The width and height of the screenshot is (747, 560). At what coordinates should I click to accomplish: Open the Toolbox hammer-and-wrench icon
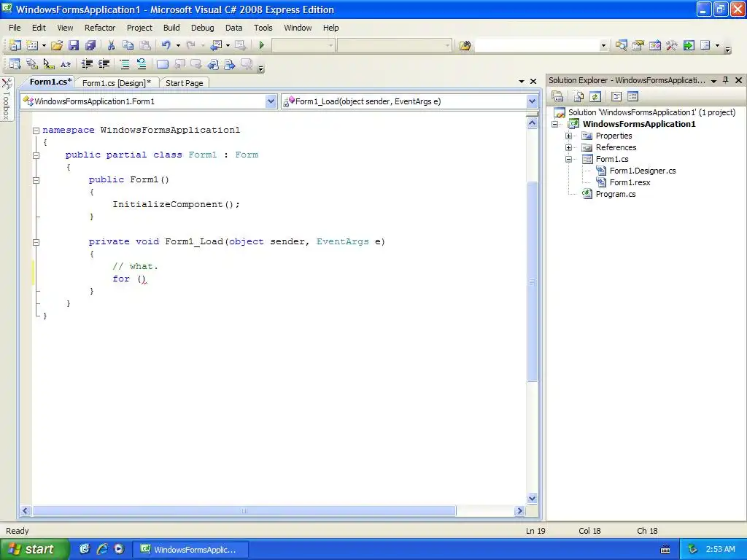point(672,45)
